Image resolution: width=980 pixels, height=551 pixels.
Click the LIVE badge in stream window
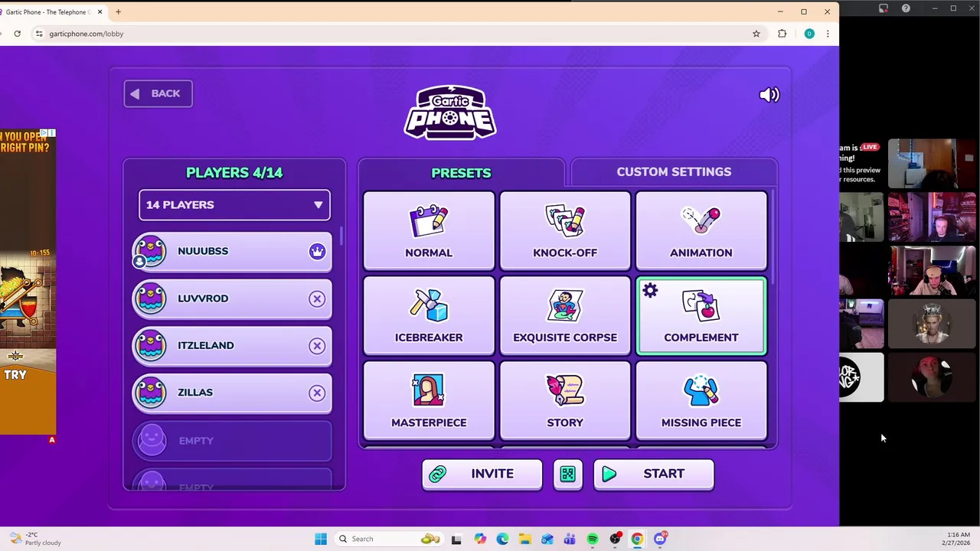tap(870, 147)
